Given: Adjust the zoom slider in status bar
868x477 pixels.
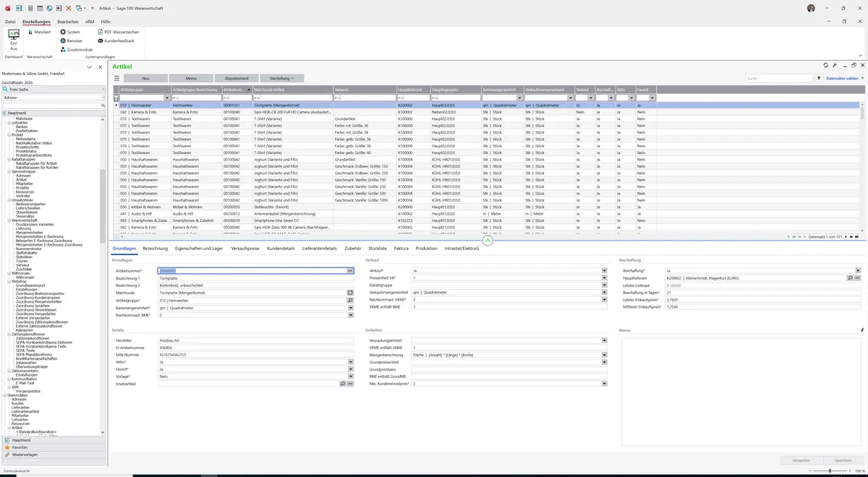Looking at the screenshot, I should click(x=830, y=471).
